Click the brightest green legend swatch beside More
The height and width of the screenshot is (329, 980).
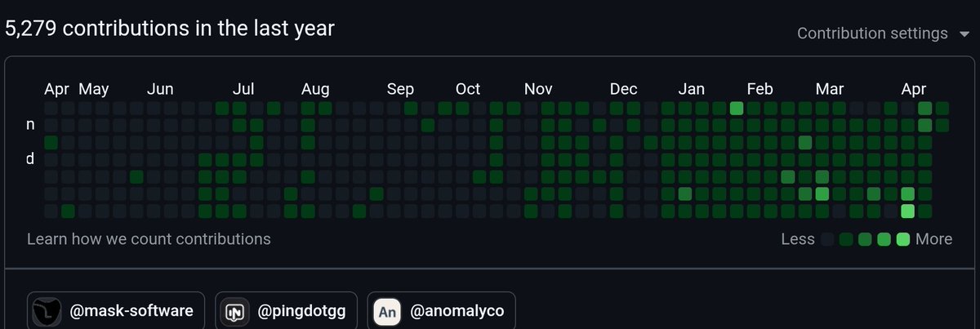[x=903, y=239]
